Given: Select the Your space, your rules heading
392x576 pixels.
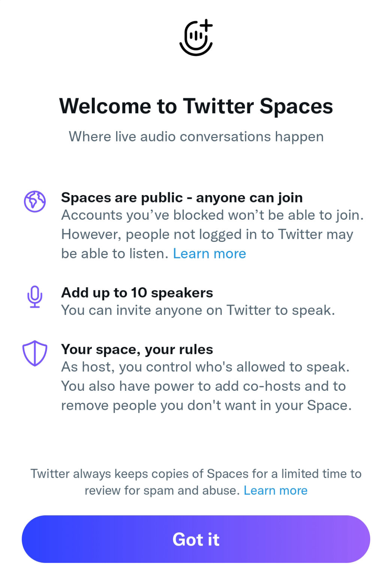Looking at the screenshot, I should coord(137,349).
